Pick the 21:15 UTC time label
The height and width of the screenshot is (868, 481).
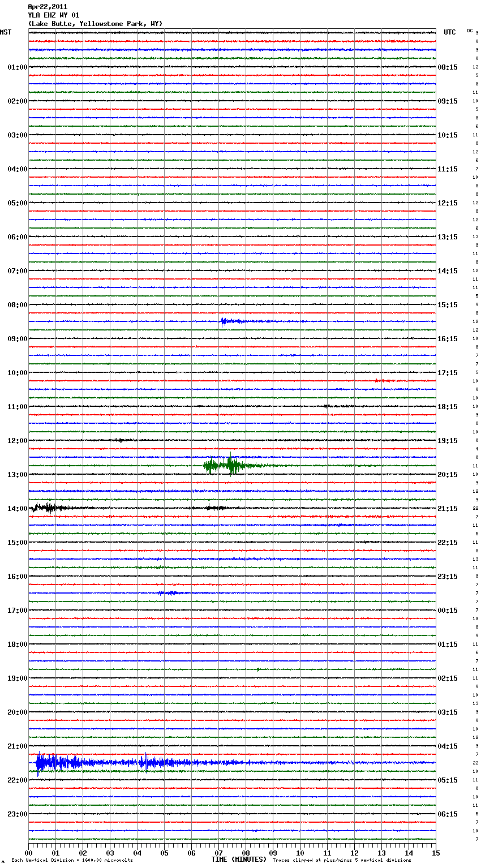point(448,509)
